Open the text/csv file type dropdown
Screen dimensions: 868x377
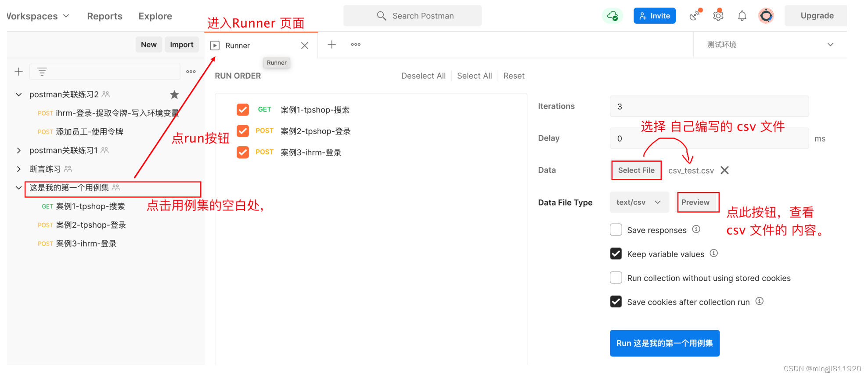[x=639, y=202]
